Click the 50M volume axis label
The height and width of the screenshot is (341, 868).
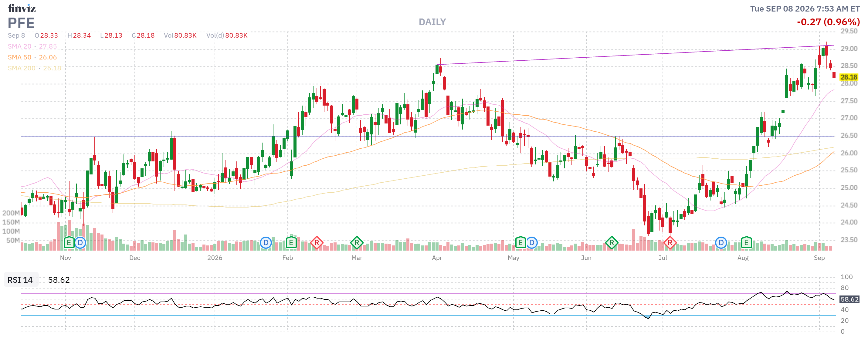click(13, 240)
